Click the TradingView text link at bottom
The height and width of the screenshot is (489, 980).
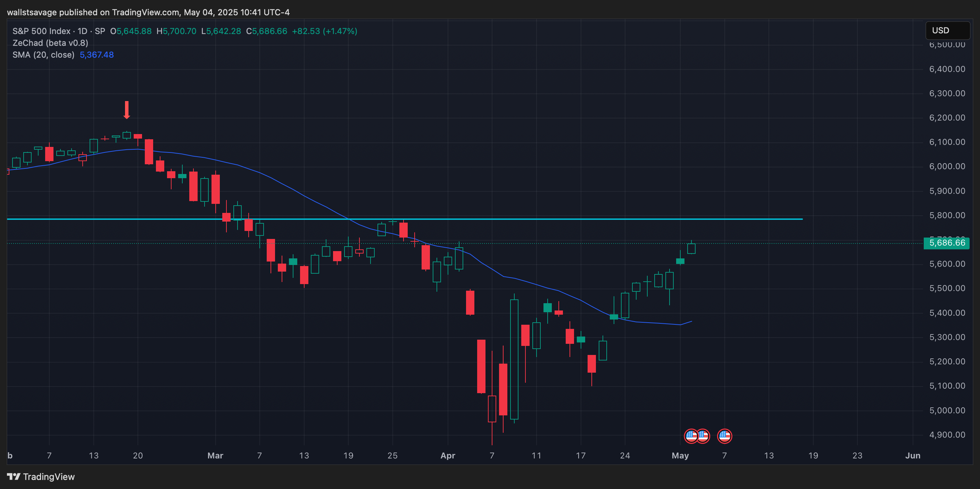(49, 477)
